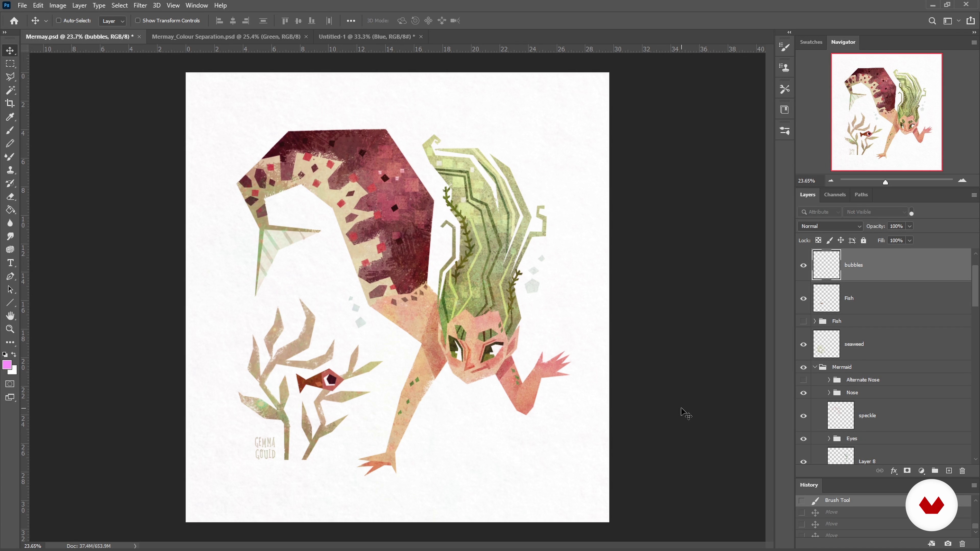Open the Opacity dropdown arrow
This screenshot has height=551, width=980.
pyautogui.click(x=910, y=226)
